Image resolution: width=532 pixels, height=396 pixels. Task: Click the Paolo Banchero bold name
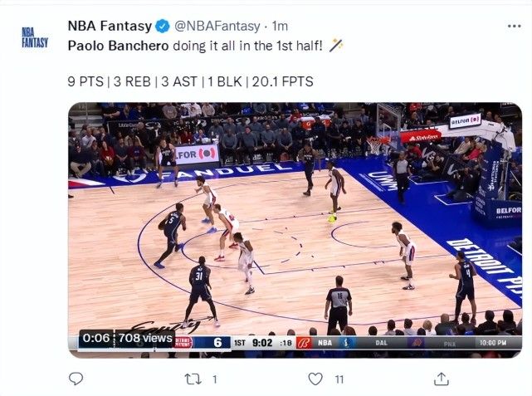[118, 46]
